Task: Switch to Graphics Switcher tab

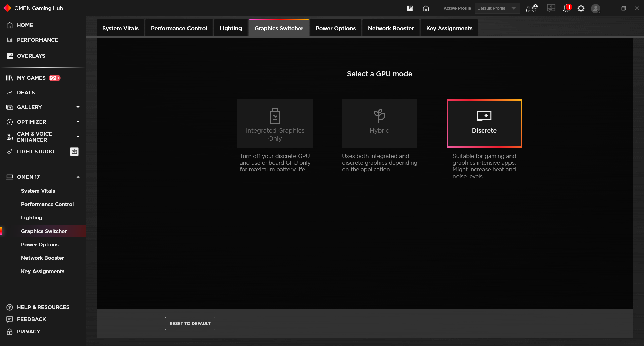Action: coord(279,28)
